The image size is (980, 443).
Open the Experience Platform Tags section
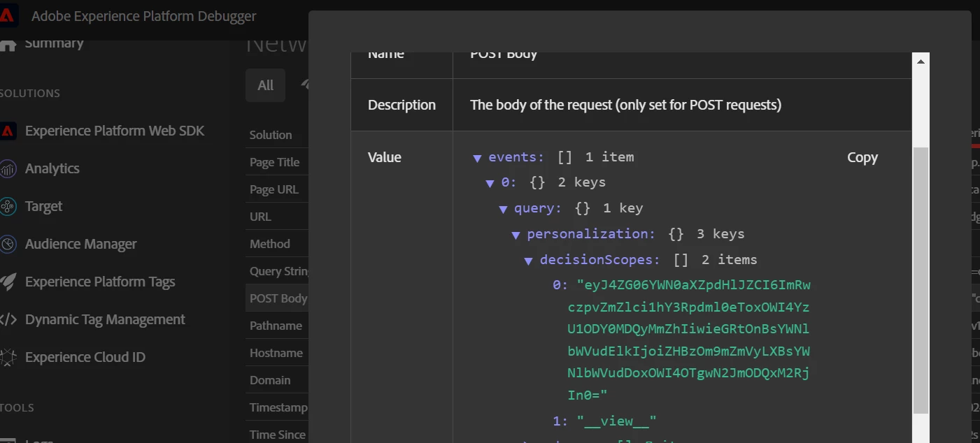pos(100,282)
